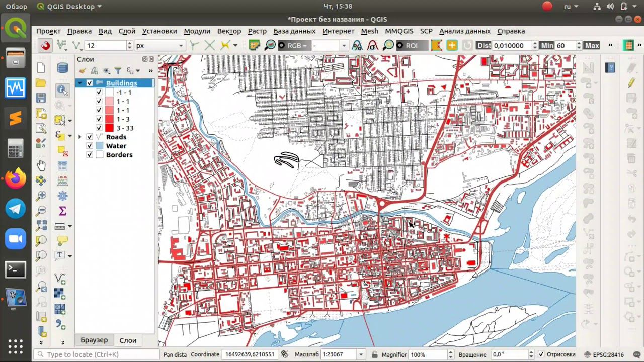Toggle the scale lock padlock
The image size is (644, 362).
(374, 354)
